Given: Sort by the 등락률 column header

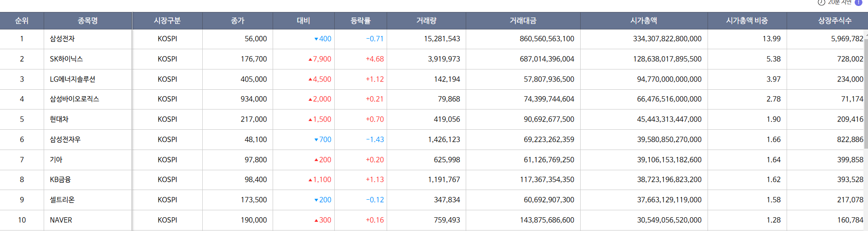Looking at the screenshot, I should (360, 21).
